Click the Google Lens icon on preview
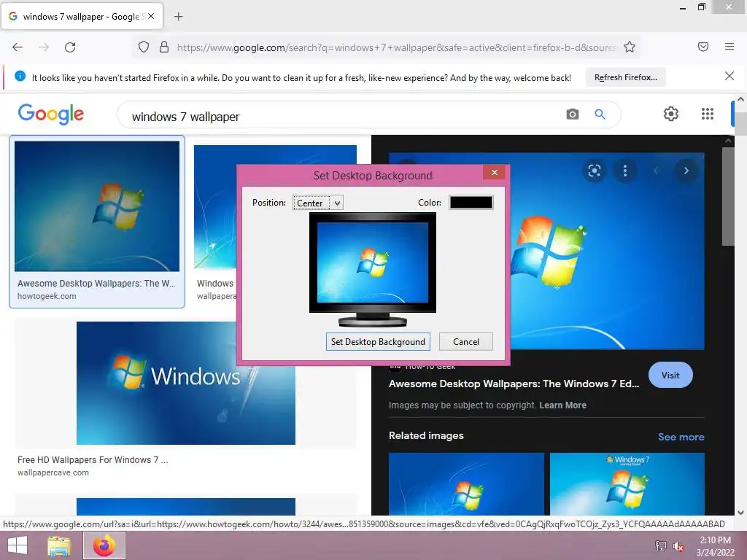 [595, 171]
